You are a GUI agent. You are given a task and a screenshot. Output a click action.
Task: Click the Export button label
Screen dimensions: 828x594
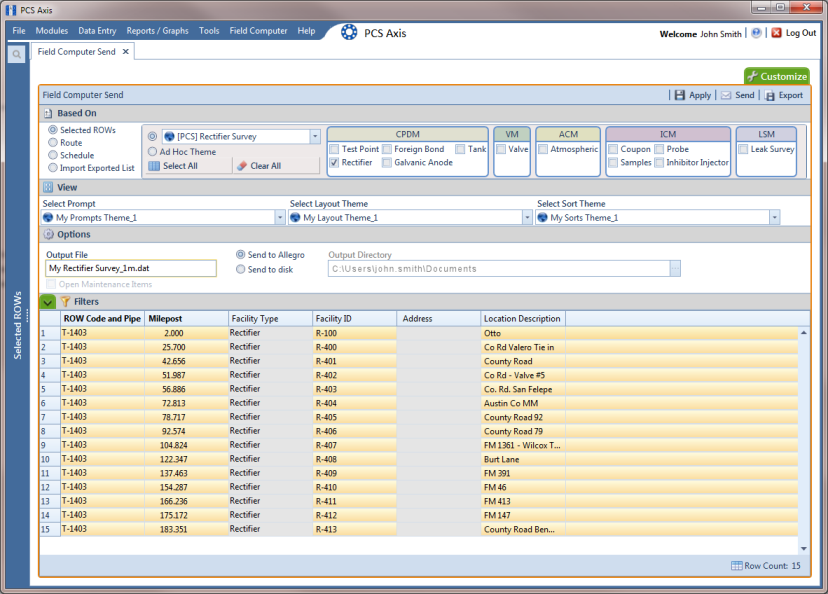click(791, 95)
